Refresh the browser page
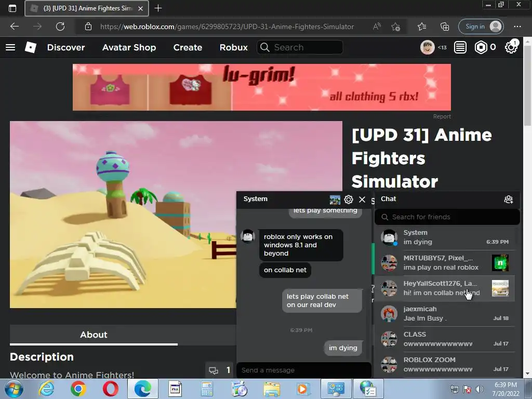This screenshot has width=532, height=399. pyautogui.click(x=60, y=26)
